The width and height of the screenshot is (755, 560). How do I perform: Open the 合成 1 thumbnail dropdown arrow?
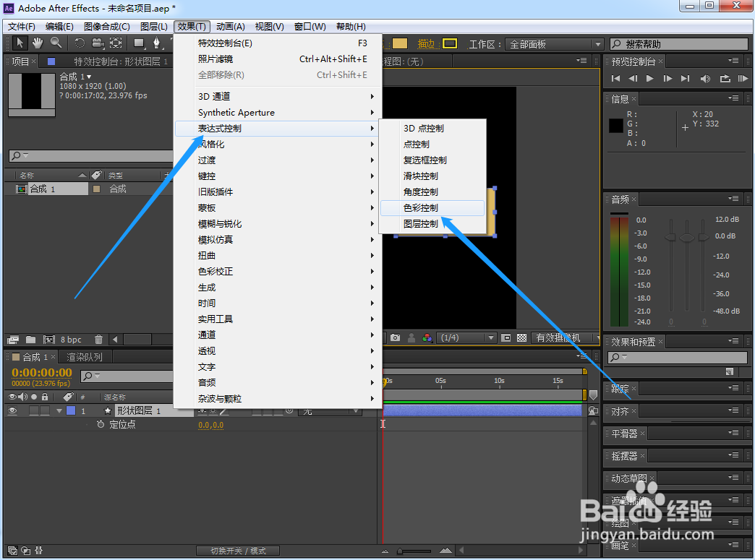coord(89,77)
